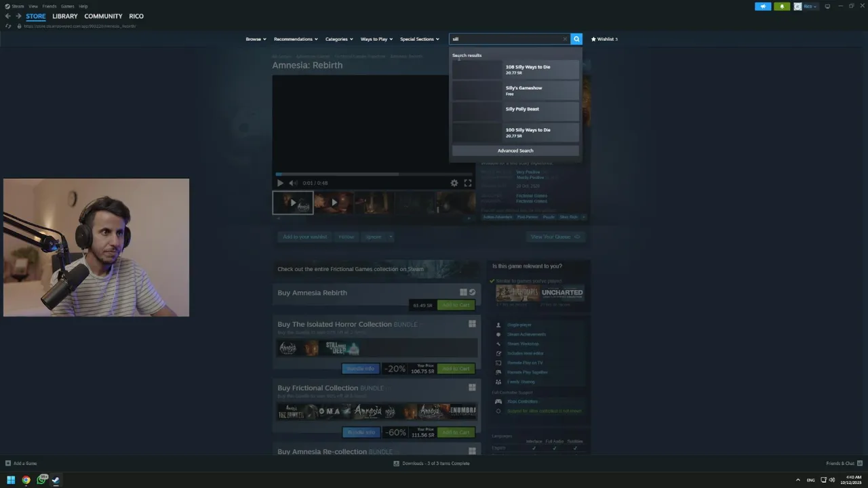Select the first trailer thumbnail
The height and width of the screenshot is (488, 868).
pos(293,203)
